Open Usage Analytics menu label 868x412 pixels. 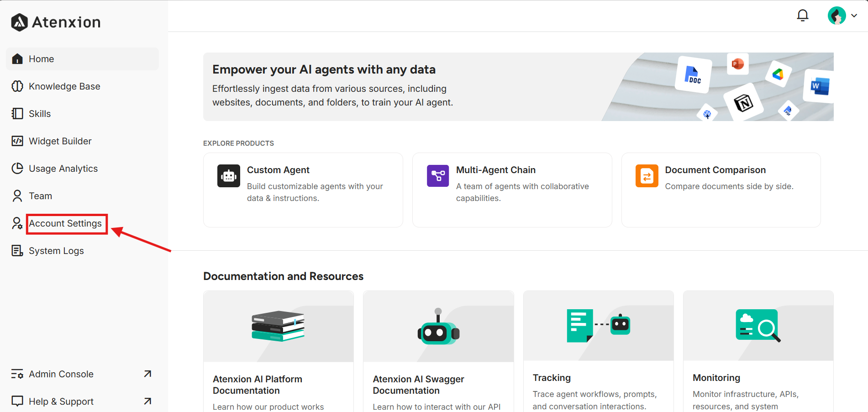point(63,169)
